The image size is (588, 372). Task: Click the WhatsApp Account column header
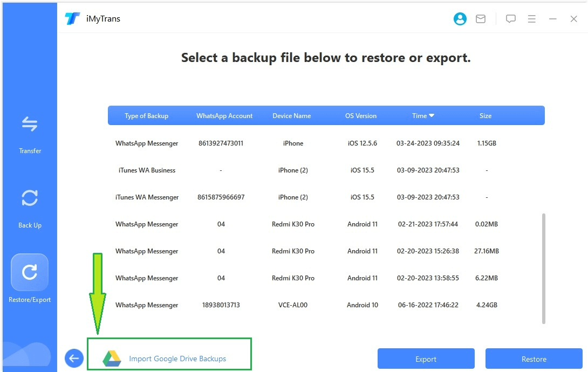click(224, 116)
